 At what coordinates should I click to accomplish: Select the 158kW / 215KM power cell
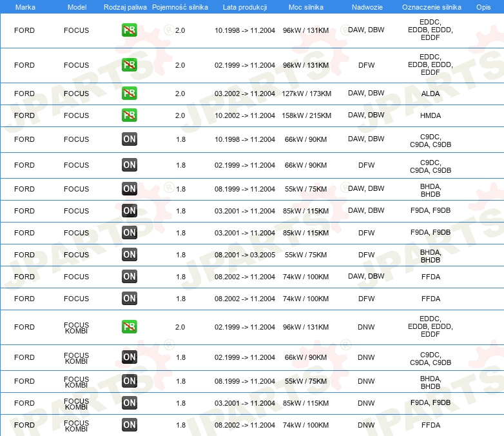pos(306,115)
